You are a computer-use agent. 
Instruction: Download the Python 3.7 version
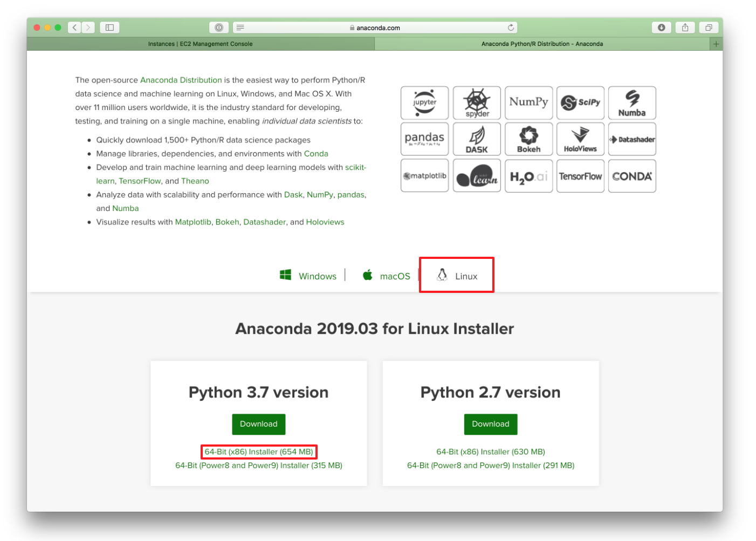click(259, 424)
